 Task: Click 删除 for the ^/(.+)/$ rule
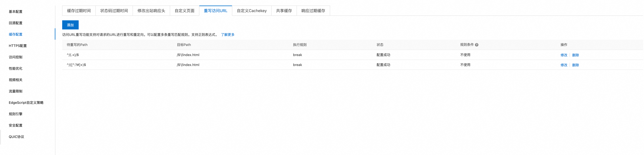tap(575, 55)
